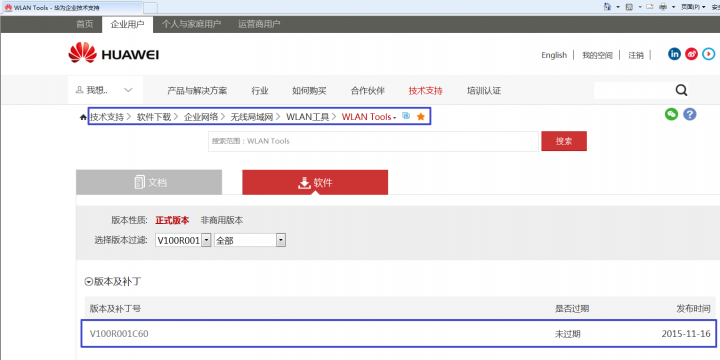This screenshot has width=720, height=360.
Task: Open 如何购买 navigation item
Action: (309, 90)
